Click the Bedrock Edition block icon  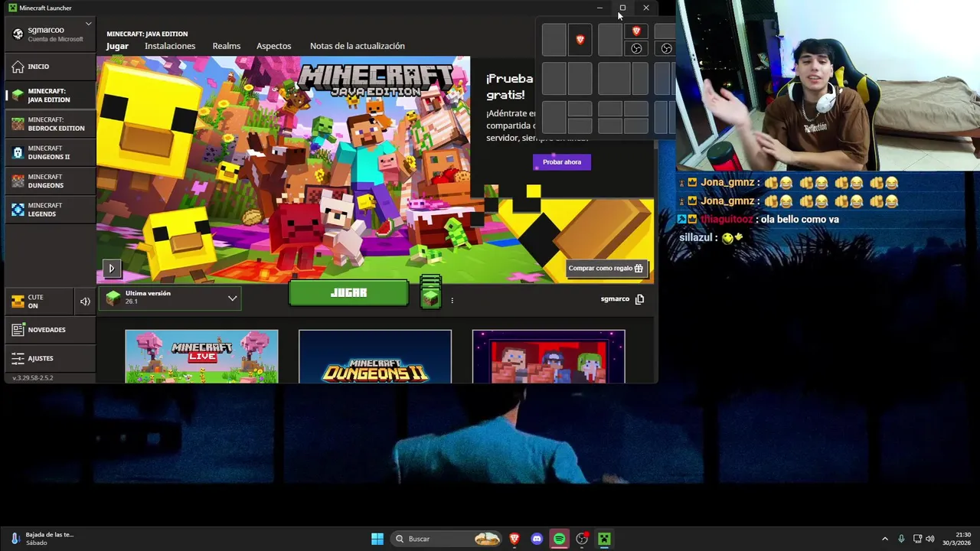[18, 124]
